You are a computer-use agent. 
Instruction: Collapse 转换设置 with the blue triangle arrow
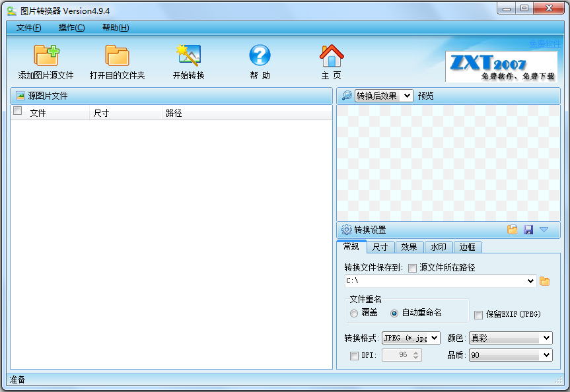tap(544, 230)
